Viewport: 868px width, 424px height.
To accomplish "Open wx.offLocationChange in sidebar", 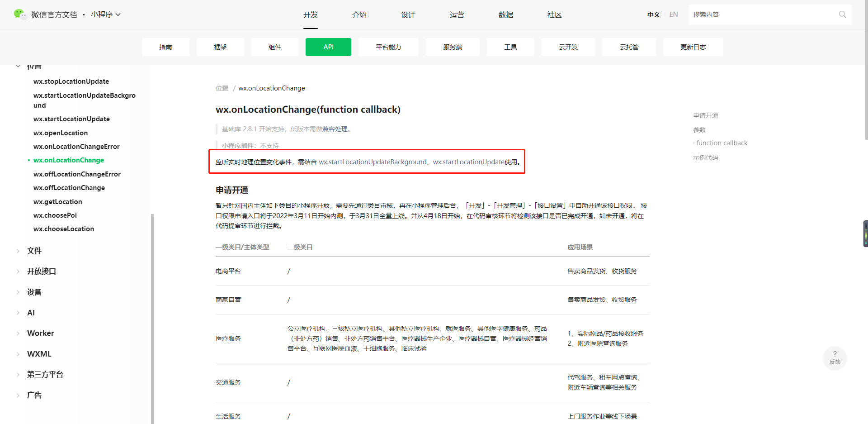I will pos(69,188).
